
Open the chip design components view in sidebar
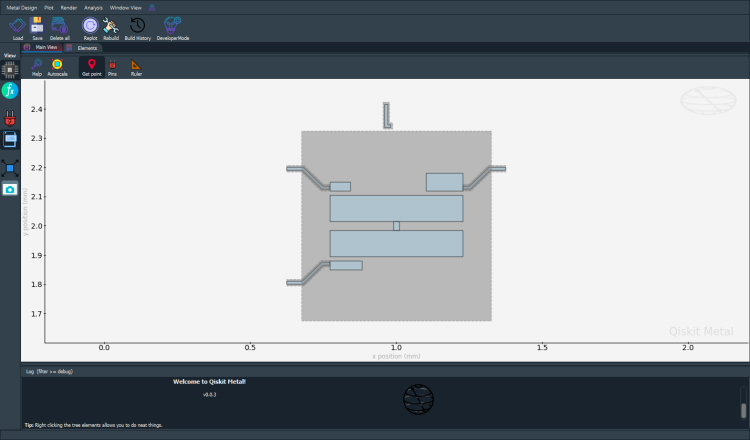pos(10,70)
